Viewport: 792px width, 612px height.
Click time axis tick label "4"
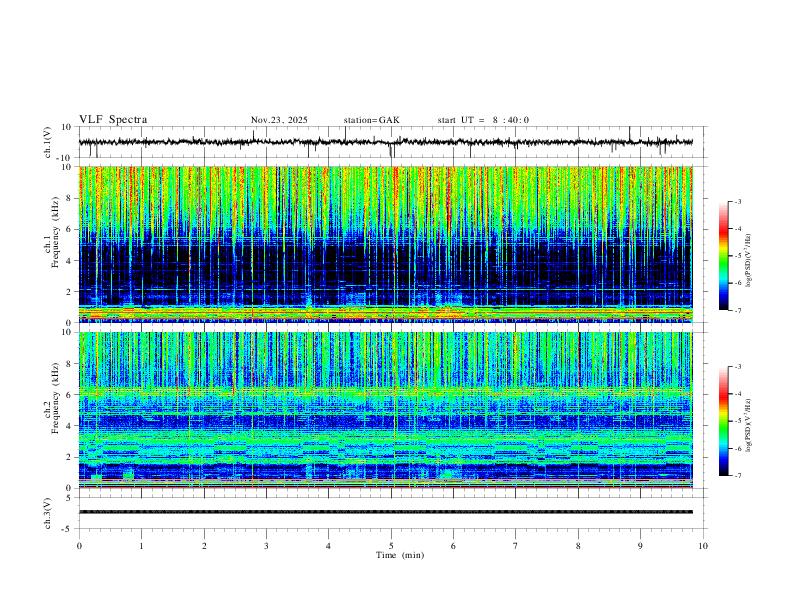click(x=328, y=546)
